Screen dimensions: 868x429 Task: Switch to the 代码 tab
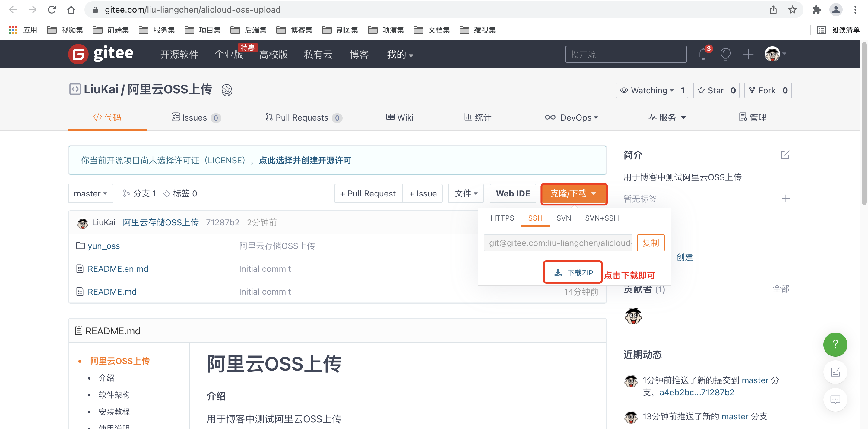(107, 117)
